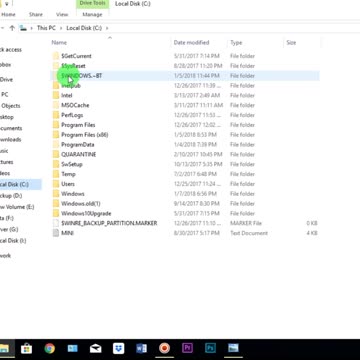Screen dimensions: 360x360
Task: Select the $SysReset folder name
Action: tap(73, 66)
